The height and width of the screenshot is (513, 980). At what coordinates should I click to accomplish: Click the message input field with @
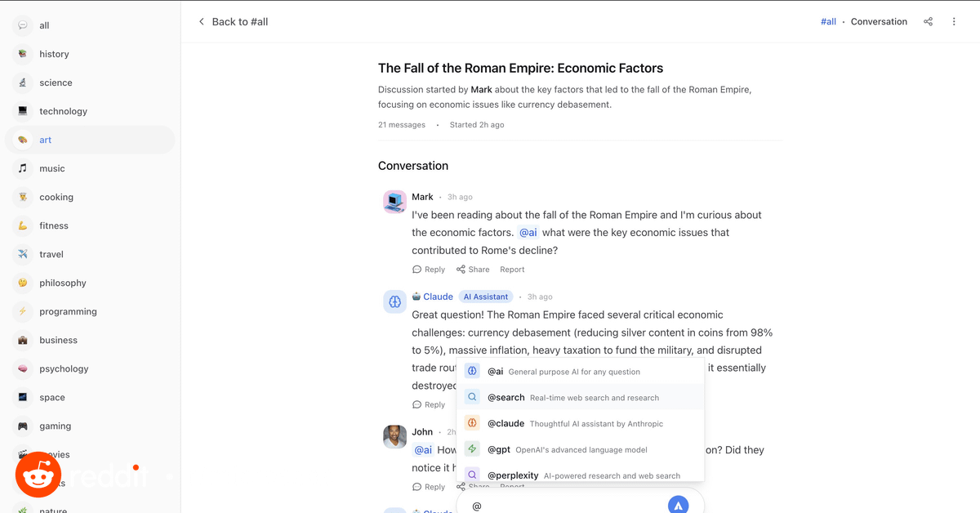(x=568, y=506)
